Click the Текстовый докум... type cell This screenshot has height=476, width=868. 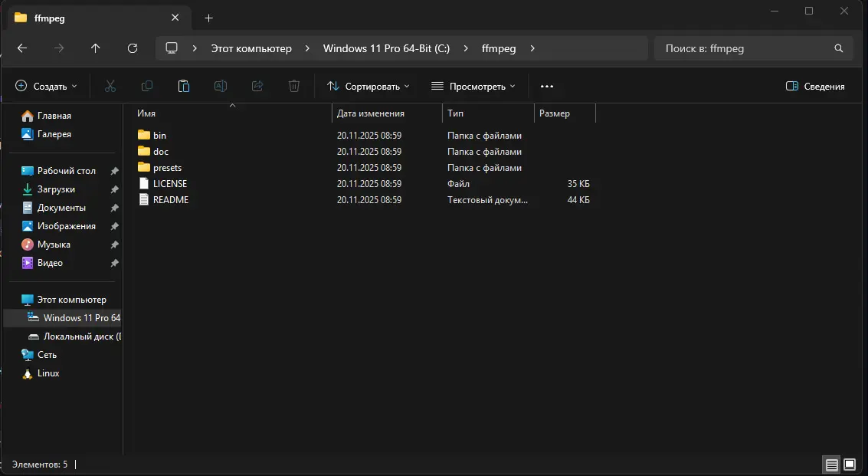click(488, 199)
